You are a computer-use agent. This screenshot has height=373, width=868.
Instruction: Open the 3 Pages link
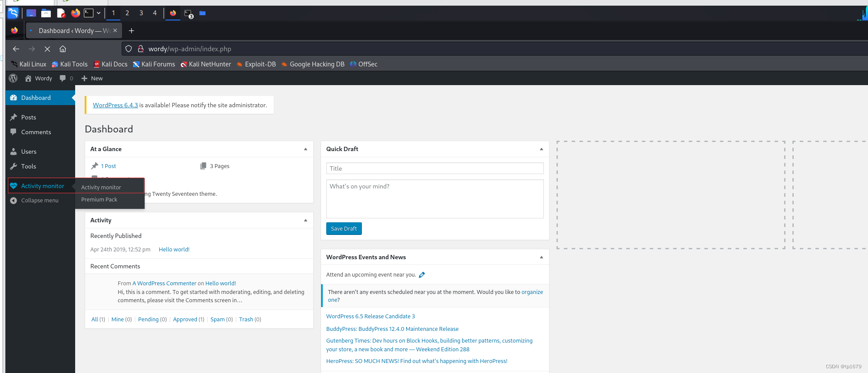(220, 166)
